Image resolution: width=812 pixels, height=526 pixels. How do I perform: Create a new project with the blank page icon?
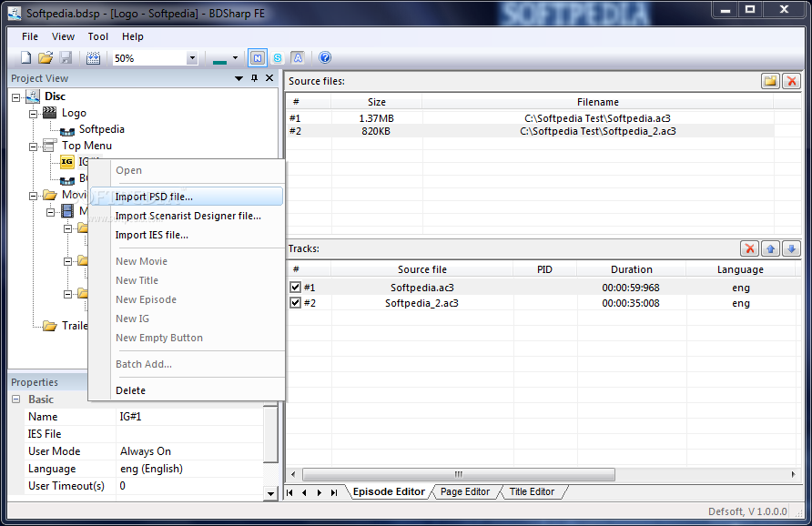coord(25,57)
